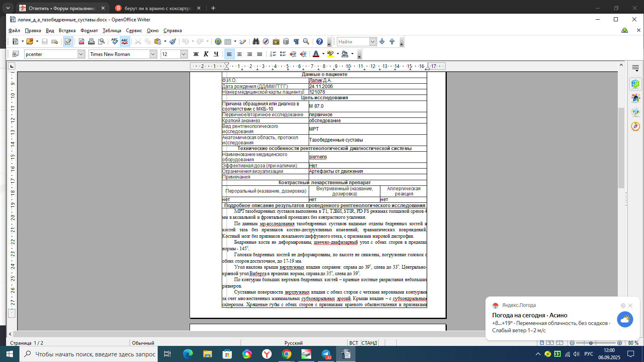Open the Help question mark icon

pos(319,41)
